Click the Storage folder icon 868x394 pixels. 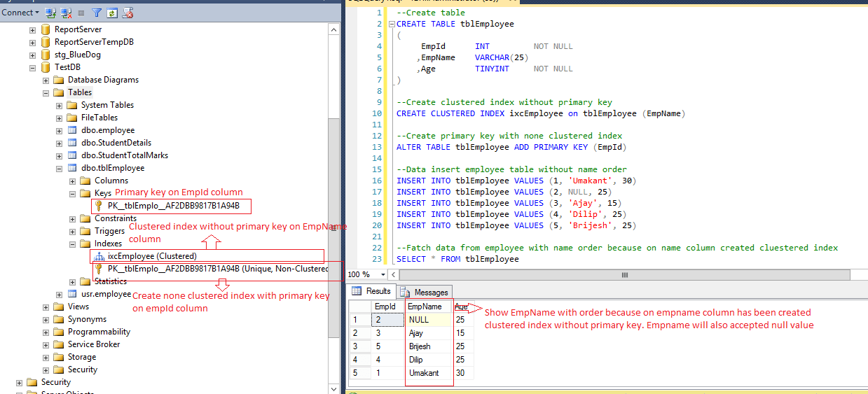click(59, 357)
